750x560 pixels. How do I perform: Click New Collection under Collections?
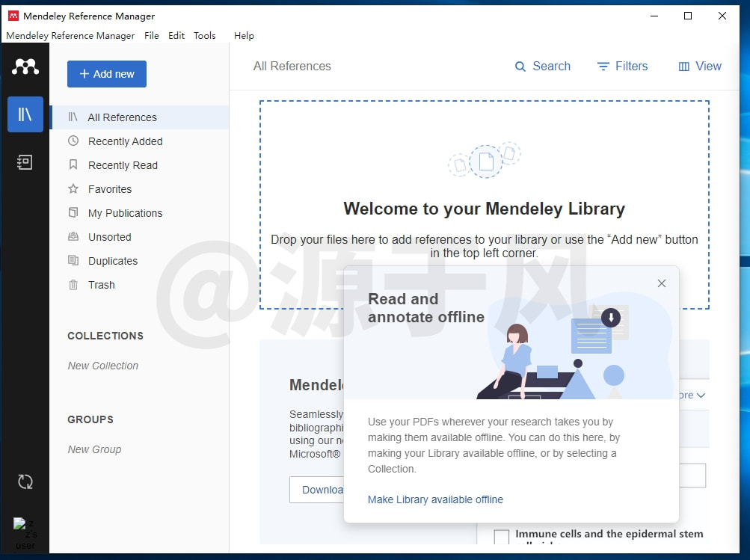point(103,366)
